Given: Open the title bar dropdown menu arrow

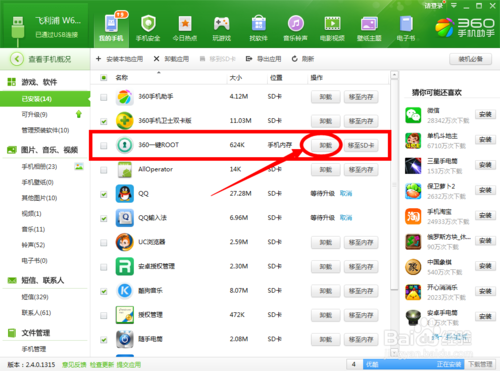Looking at the screenshot, I should pyautogui.click(x=454, y=6).
